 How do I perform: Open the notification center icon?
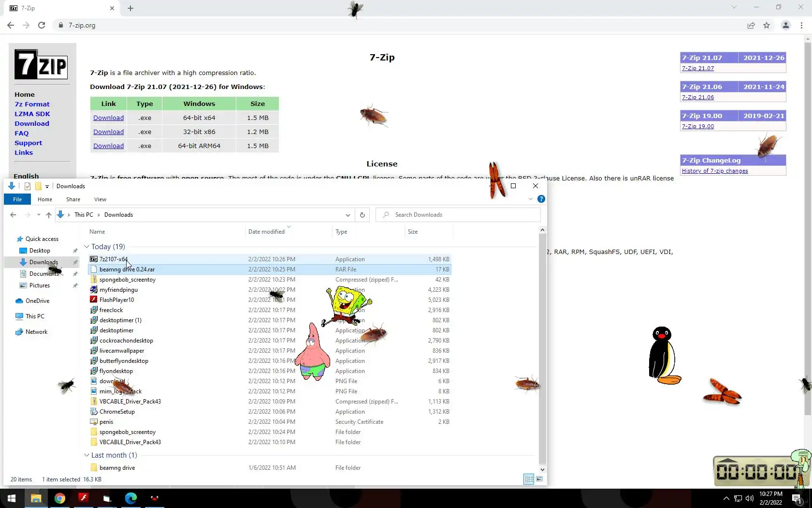point(797,498)
